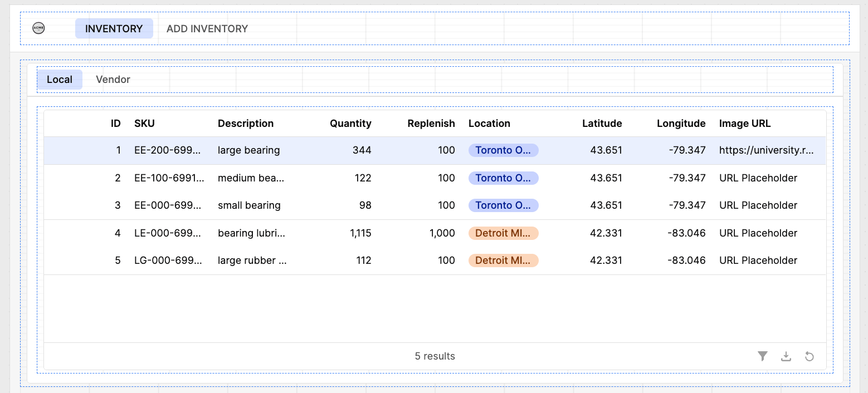Click quantity value 98
This screenshot has height=393, width=868.
(x=365, y=205)
